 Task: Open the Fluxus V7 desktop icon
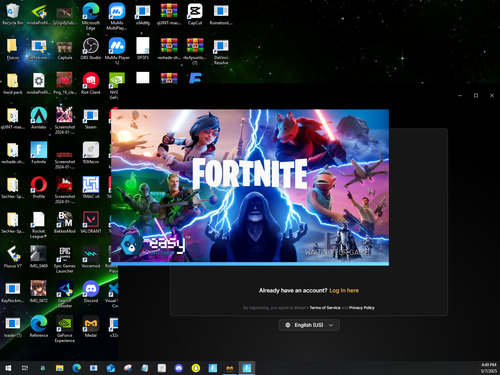coord(13,257)
